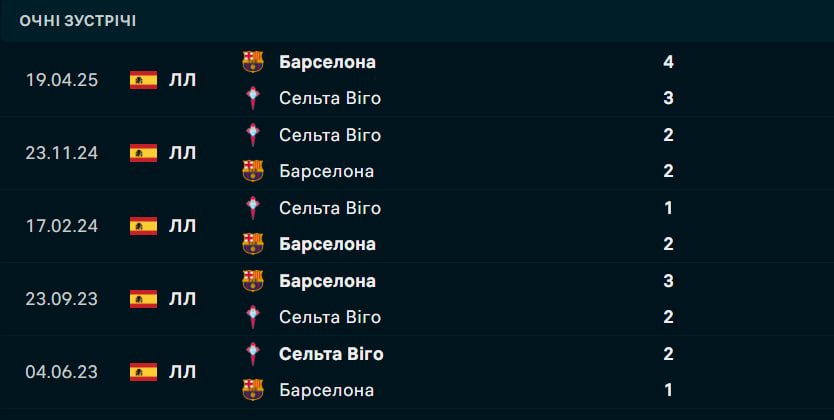Open Сельта Віго team name in 23.11.24 match
Screen dimensions: 834x420
coord(330,135)
